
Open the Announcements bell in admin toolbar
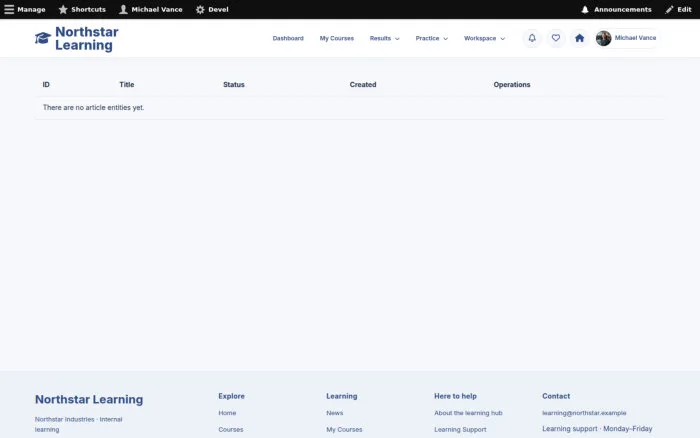coord(585,9)
